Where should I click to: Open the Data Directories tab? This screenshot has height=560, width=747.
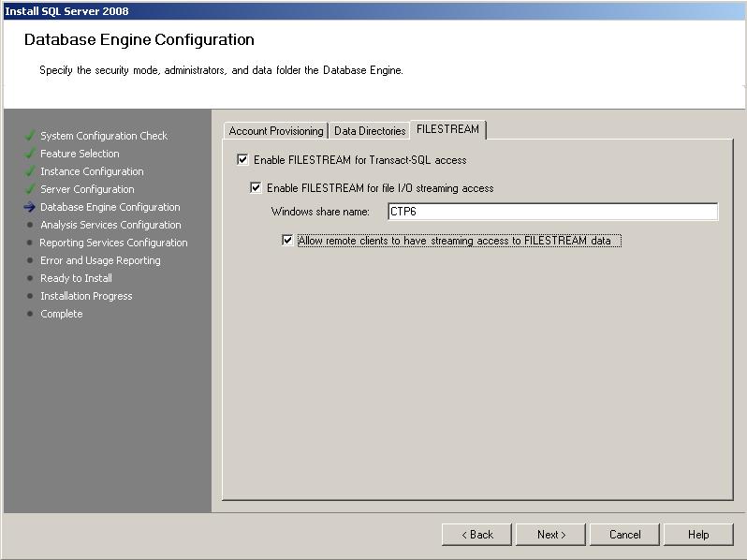coord(370,130)
